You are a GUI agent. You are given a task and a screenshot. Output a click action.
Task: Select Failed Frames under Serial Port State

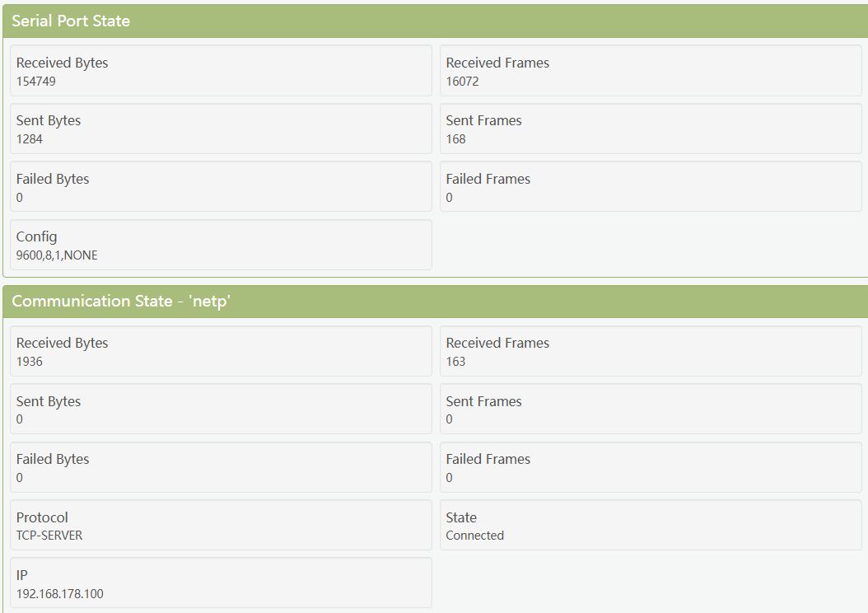click(651, 187)
